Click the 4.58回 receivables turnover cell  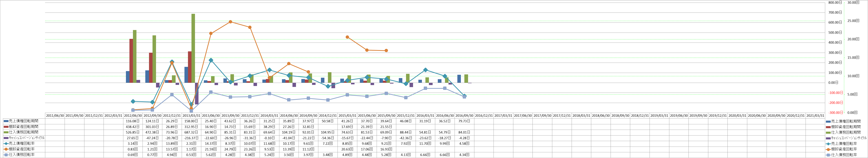coord(464,144)
